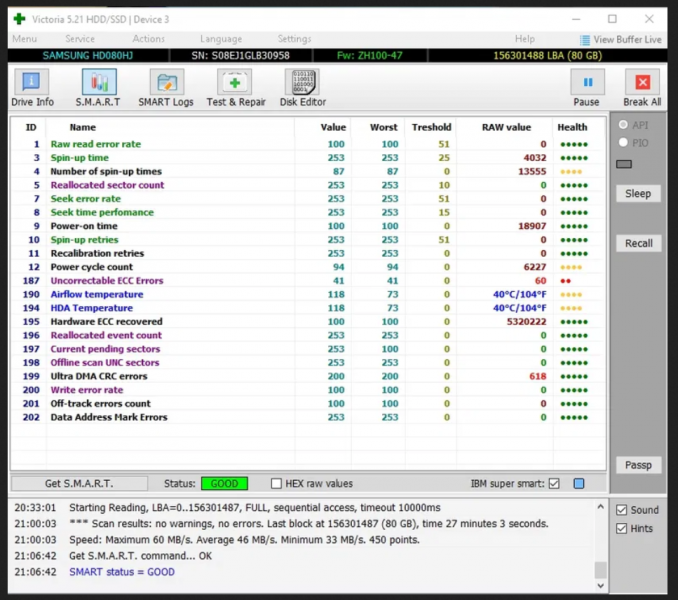The height and width of the screenshot is (600, 678).
Task: Click View Buffer Live icon
Action: (x=583, y=39)
